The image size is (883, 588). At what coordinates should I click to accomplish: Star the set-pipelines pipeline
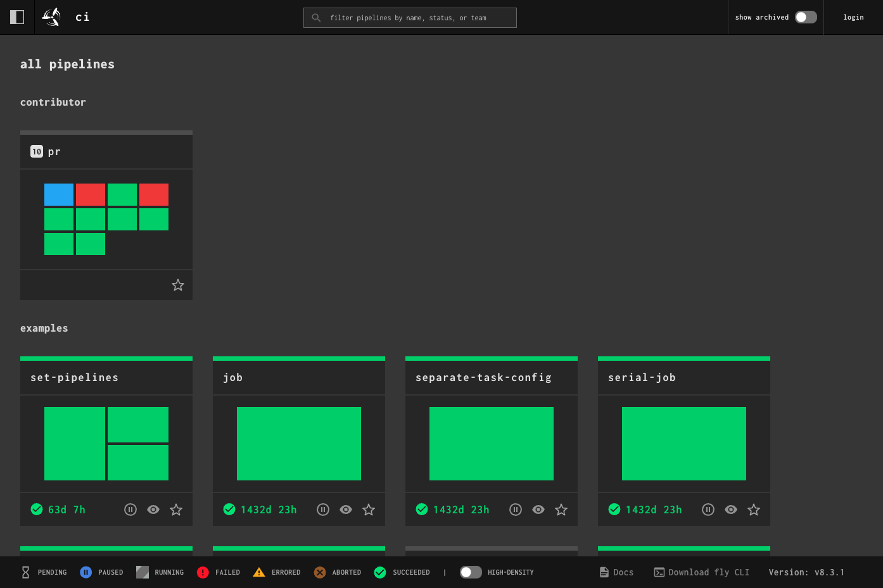[176, 510]
